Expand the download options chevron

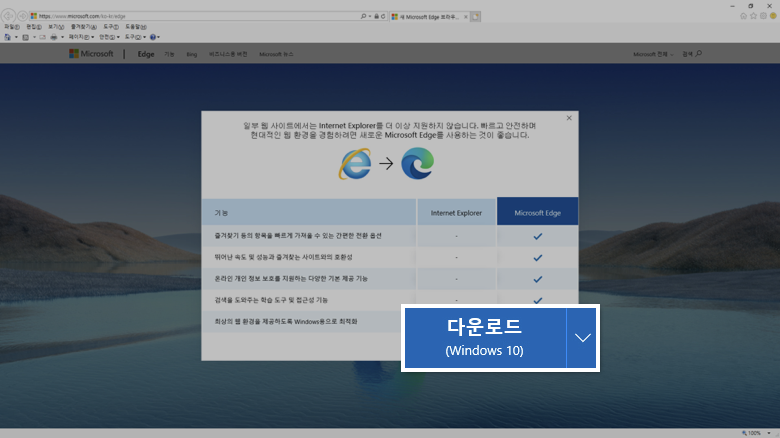pos(583,338)
